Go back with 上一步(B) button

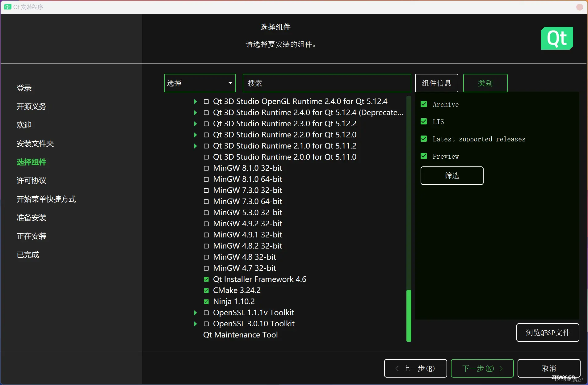click(415, 368)
